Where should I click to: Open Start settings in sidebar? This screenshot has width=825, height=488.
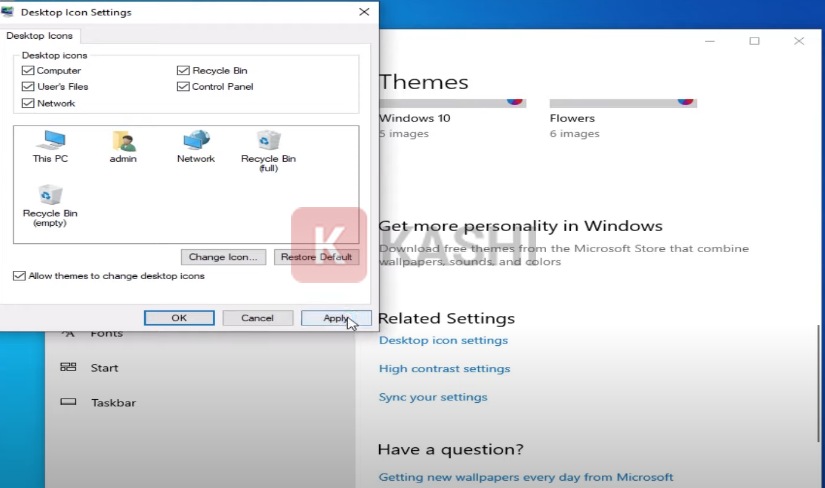(x=104, y=367)
